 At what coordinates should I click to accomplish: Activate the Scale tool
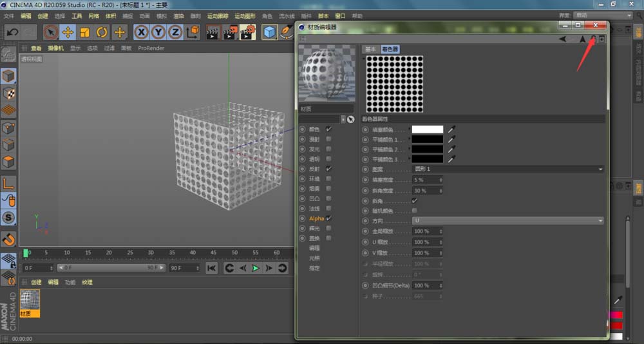(85, 32)
